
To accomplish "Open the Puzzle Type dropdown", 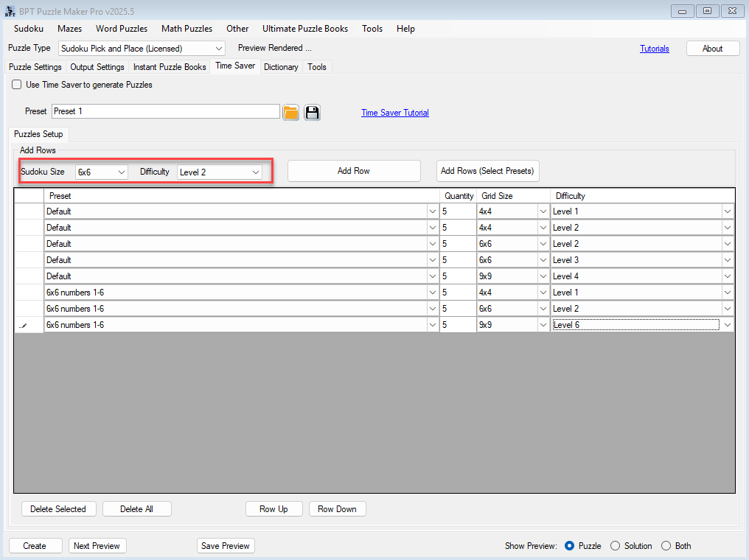I will coord(219,48).
